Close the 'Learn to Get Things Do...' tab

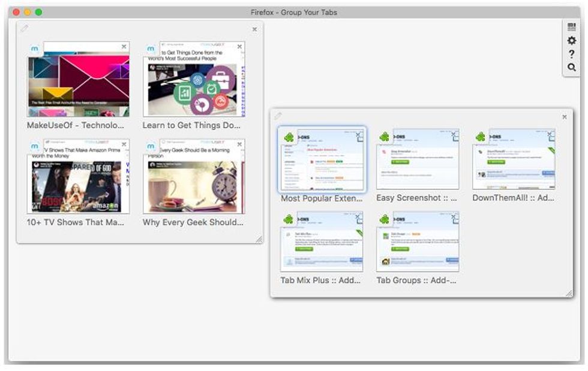pyautogui.click(x=240, y=46)
